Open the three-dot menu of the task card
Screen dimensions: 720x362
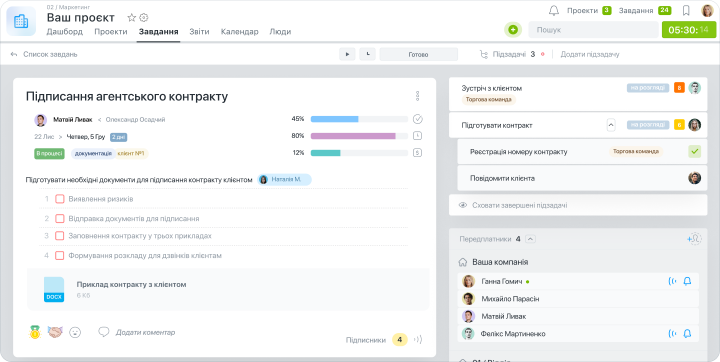click(417, 96)
